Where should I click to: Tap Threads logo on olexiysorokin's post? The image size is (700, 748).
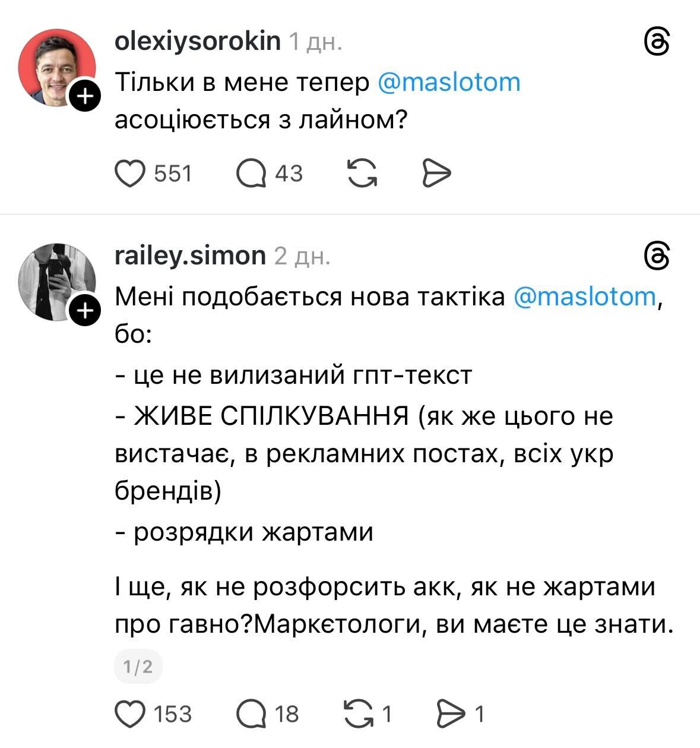657,44
